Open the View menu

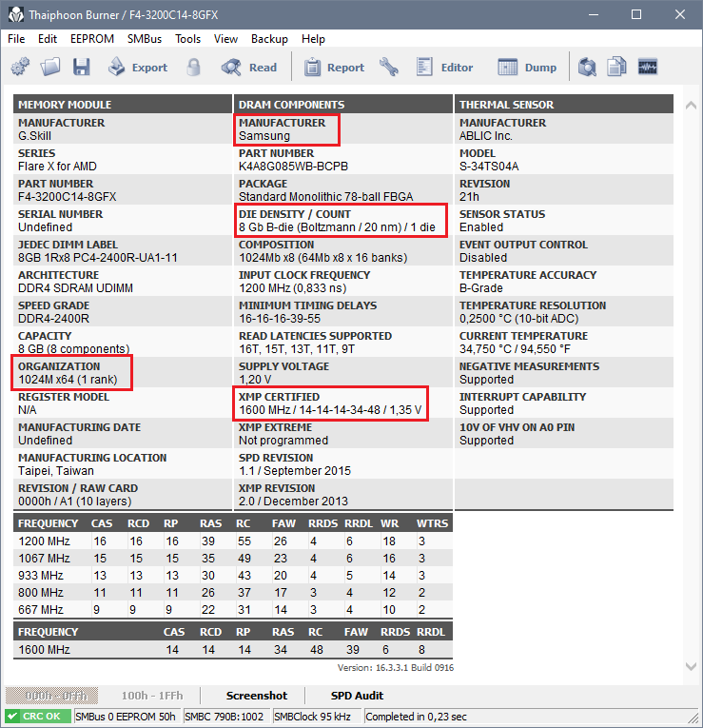(x=225, y=39)
